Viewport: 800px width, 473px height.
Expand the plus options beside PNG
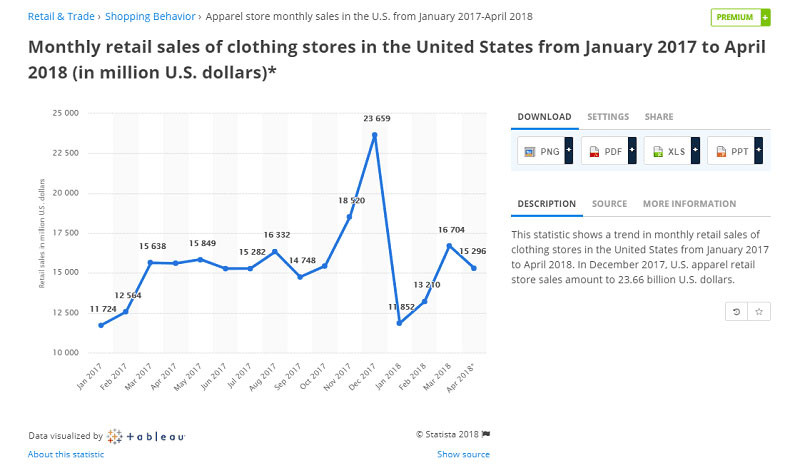[x=569, y=151]
